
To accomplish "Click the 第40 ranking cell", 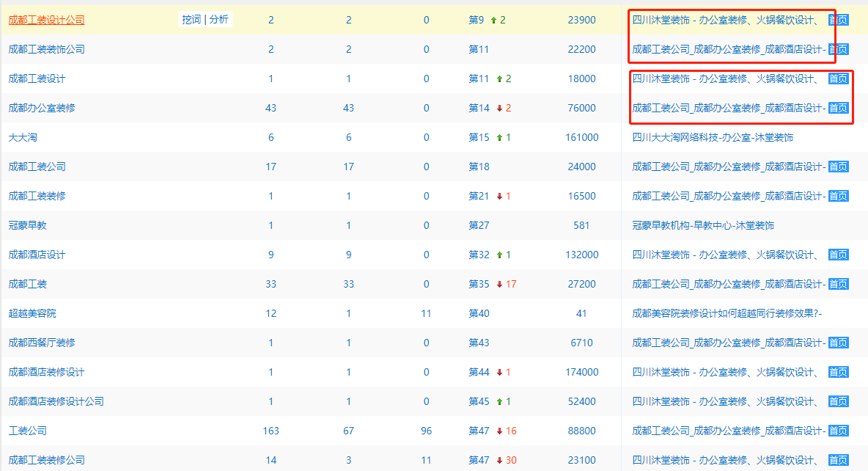I will [x=479, y=313].
